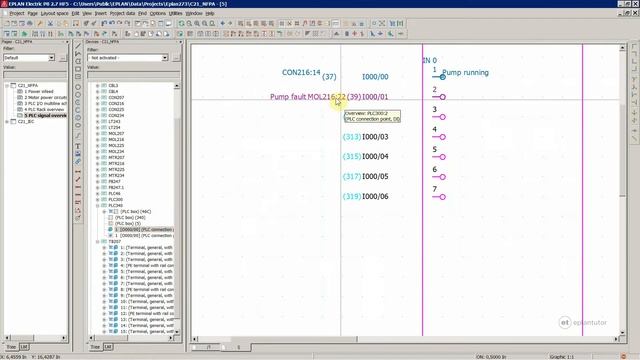Viewport: 640px width, 360px height.
Task: Select the Insert image tool
Action: click(78, 153)
